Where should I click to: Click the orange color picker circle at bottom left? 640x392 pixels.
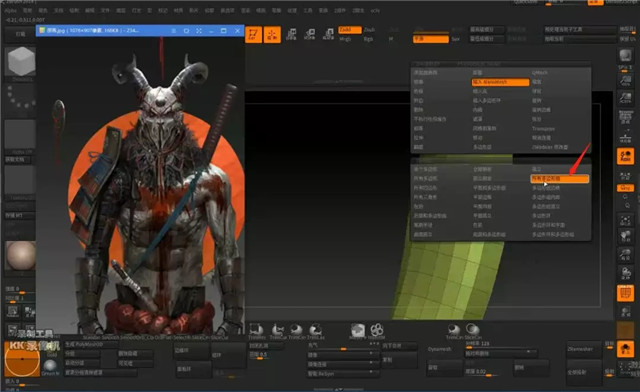22,359
